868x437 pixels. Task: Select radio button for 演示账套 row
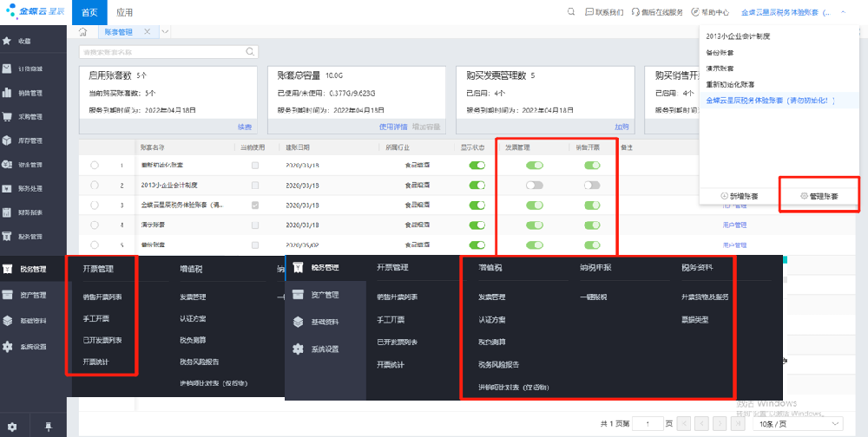[94, 225]
